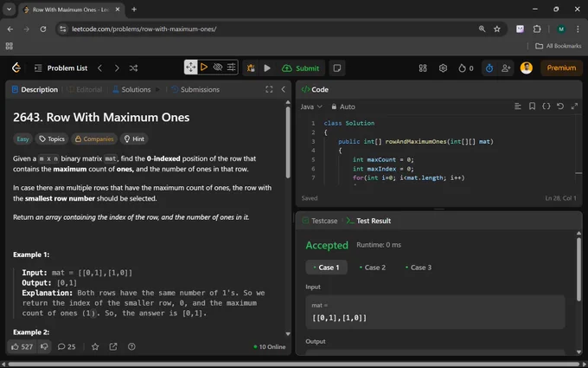Screen dimensions: 588x368
Task: Click the Run code play icon
Action: tap(267, 68)
